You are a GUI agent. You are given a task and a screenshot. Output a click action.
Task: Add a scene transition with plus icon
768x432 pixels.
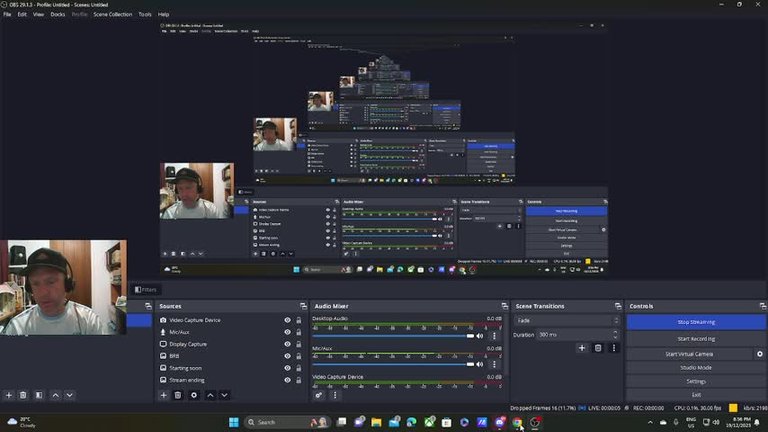point(582,348)
